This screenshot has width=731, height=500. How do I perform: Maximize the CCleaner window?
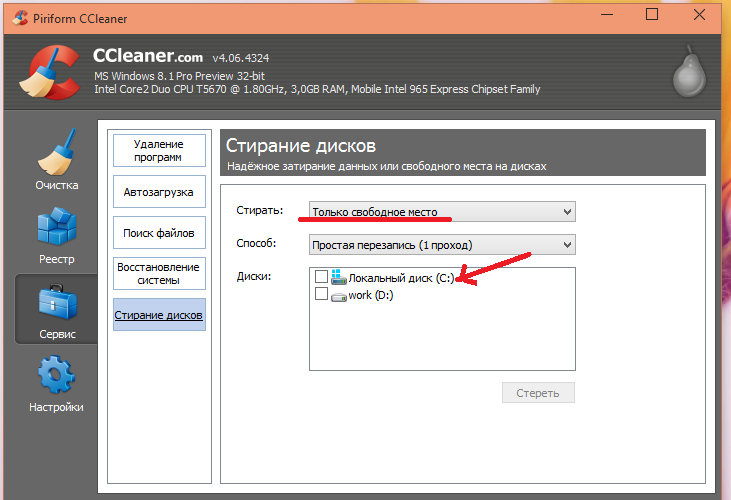tap(652, 15)
